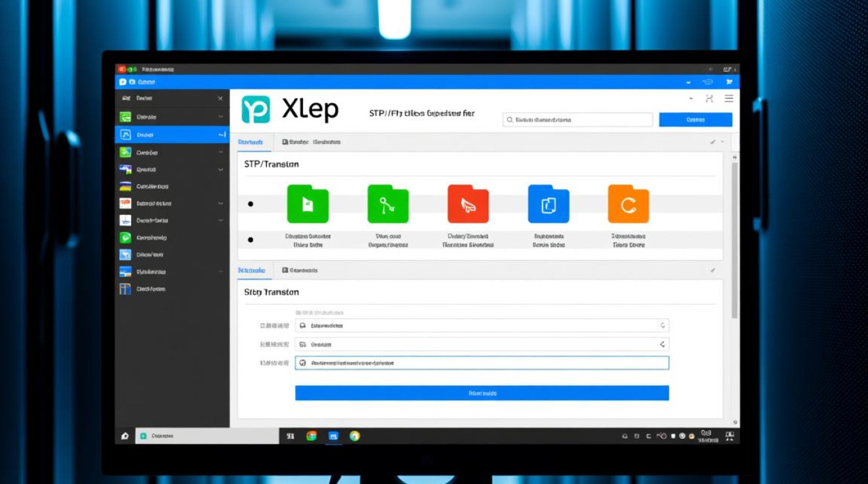Click into the top search input field
Screen dimensions: 868x484
(578, 120)
